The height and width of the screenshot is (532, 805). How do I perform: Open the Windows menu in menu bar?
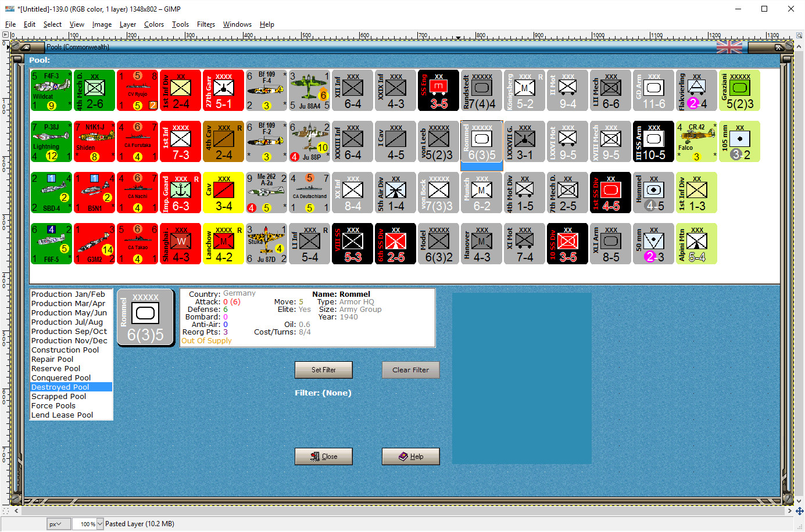[x=237, y=24]
